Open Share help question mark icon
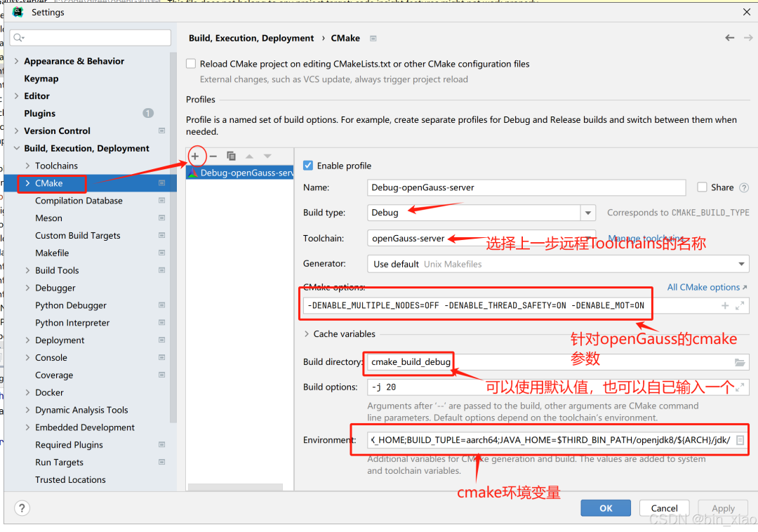The height and width of the screenshot is (532, 758). tap(744, 187)
